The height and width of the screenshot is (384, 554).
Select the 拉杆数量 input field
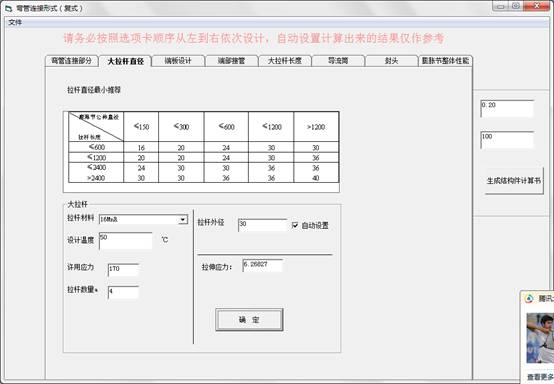[123, 293]
